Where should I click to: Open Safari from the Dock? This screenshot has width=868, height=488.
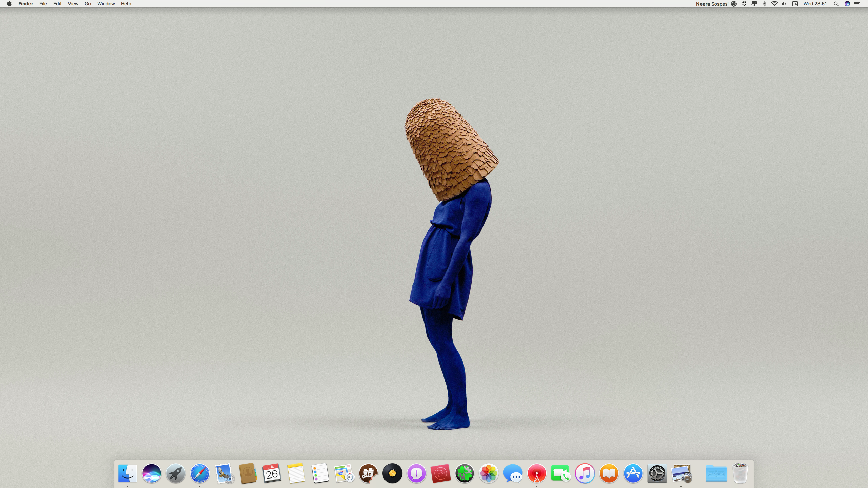tap(199, 474)
